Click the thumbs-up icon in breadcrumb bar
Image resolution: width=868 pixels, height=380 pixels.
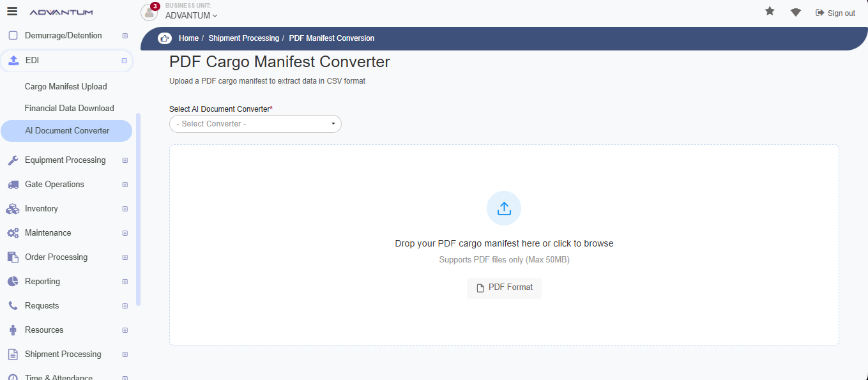tap(165, 38)
